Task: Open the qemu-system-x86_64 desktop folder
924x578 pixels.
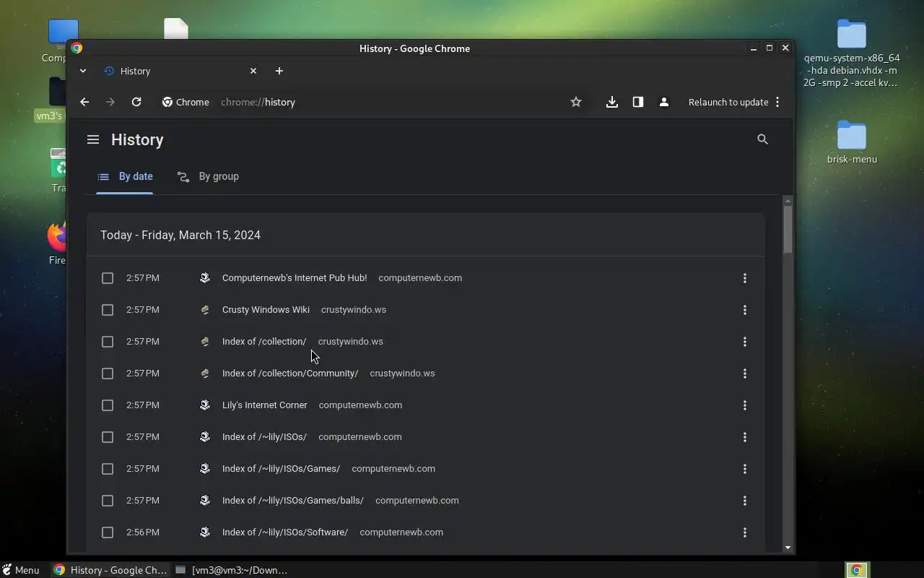Action: click(852, 53)
